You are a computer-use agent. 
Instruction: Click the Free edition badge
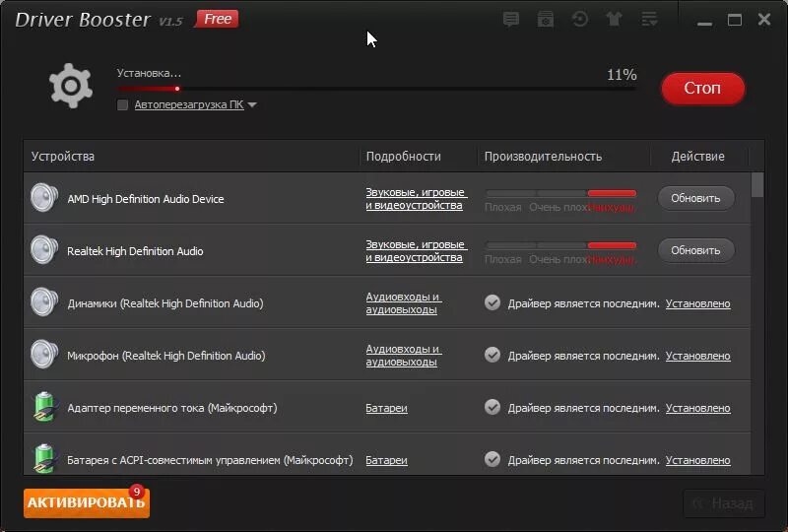pyautogui.click(x=218, y=19)
